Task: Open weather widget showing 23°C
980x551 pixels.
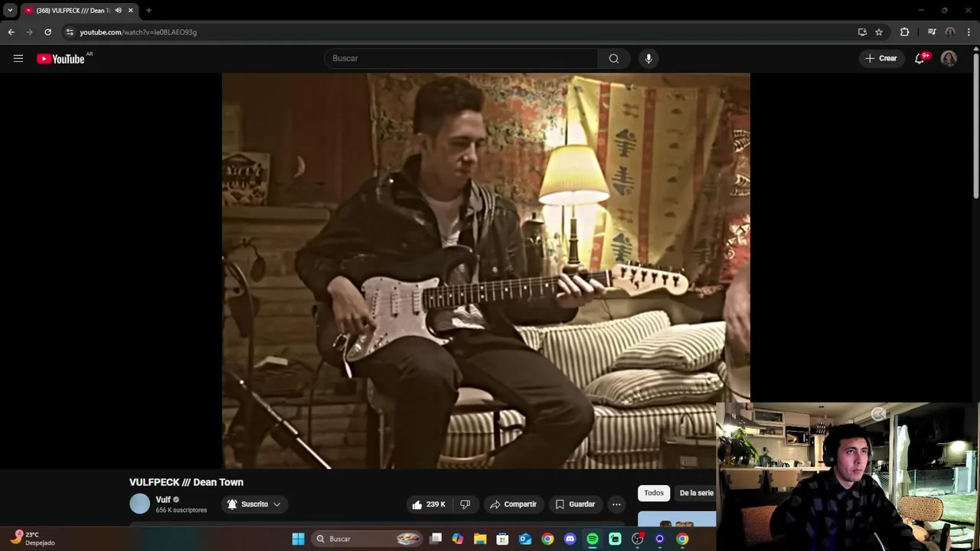Action: pos(32,539)
